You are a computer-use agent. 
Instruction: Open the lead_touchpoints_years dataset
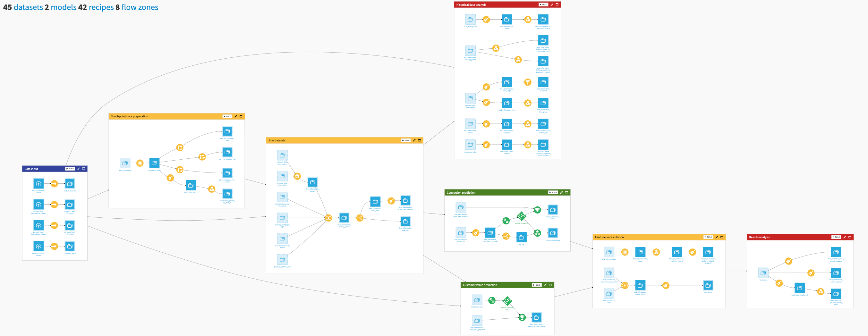pos(507,20)
